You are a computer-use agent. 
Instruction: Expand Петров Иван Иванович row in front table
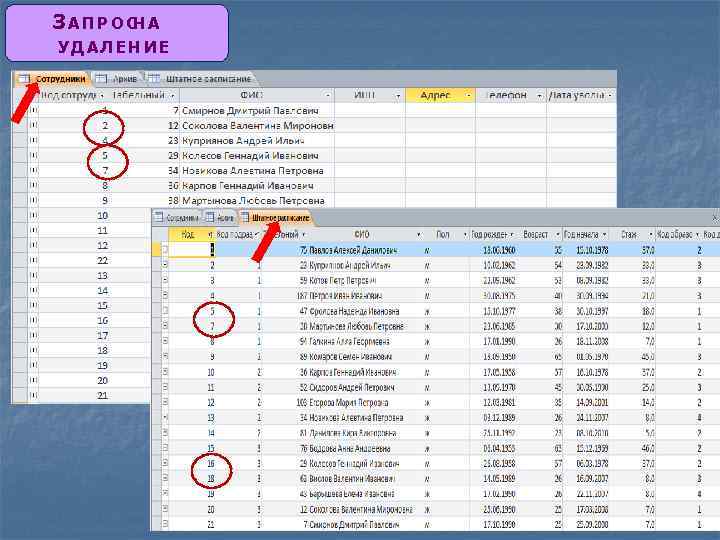pos(165,295)
